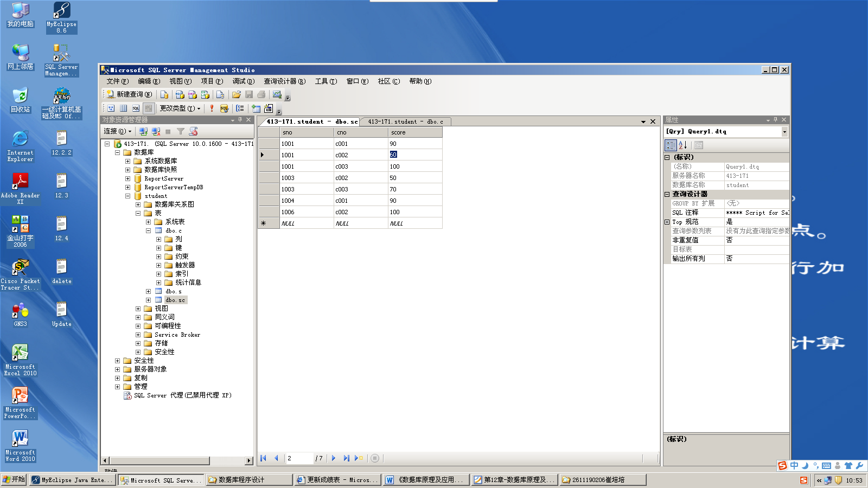
Task: Click the record number field showing 2
Action: click(299, 458)
